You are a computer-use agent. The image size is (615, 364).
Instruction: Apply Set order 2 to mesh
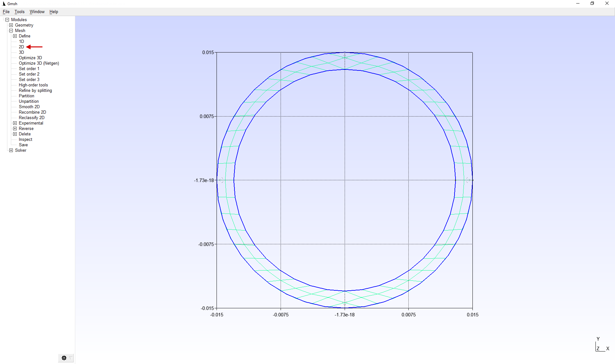29,74
